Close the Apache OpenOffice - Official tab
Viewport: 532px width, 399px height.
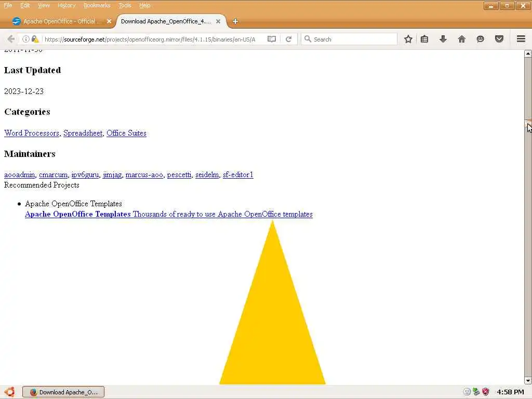pos(109,21)
